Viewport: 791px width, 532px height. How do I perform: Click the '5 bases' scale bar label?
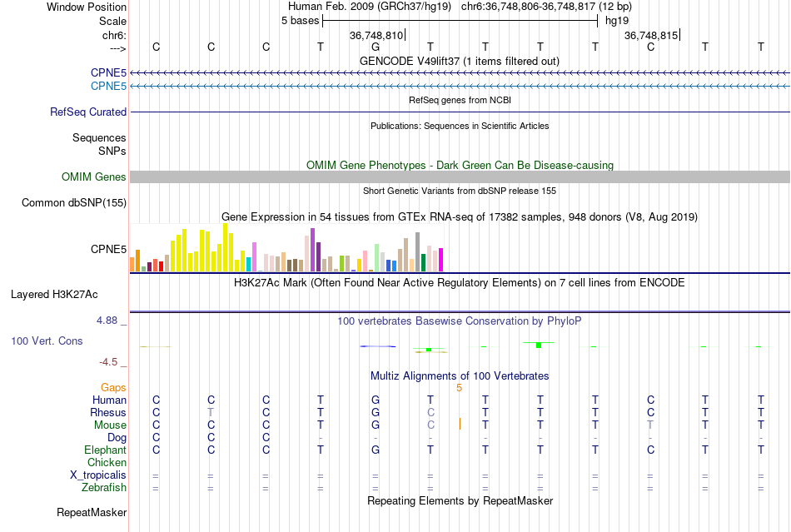300,21
